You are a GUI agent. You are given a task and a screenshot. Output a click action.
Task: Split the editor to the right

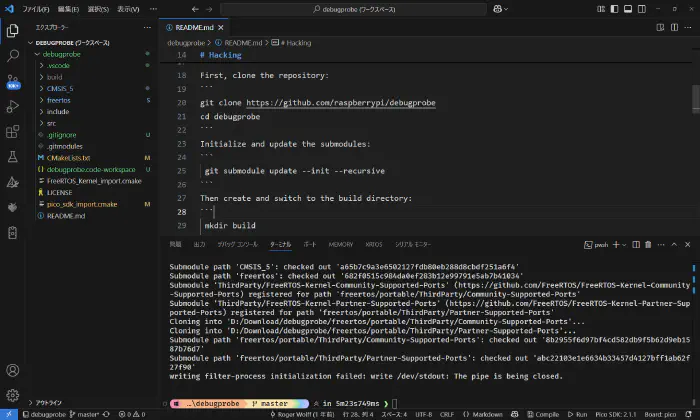[x=674, y=28]
